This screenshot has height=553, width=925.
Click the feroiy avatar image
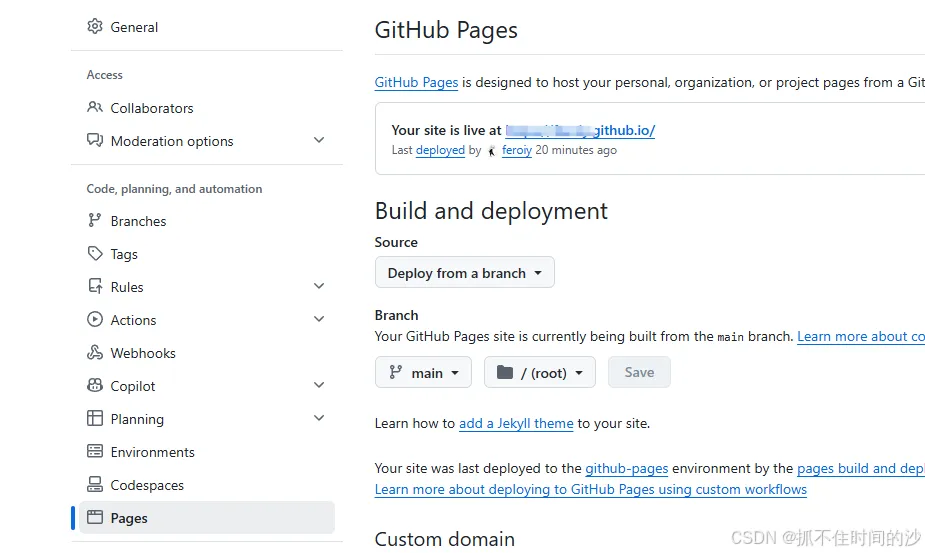[491, 151]
